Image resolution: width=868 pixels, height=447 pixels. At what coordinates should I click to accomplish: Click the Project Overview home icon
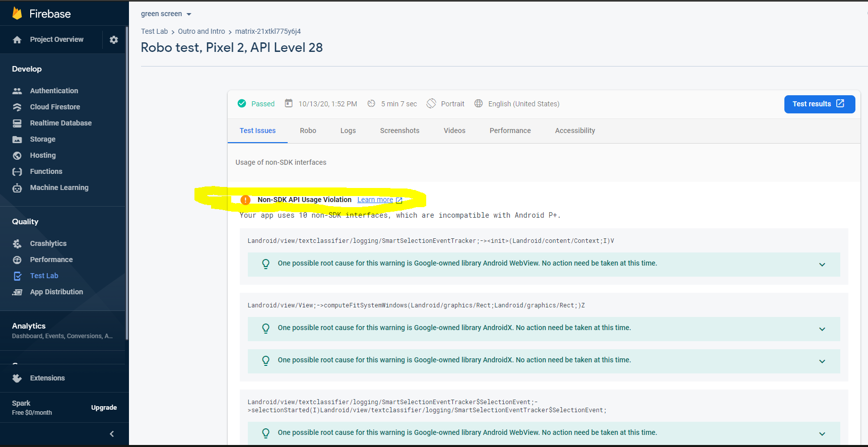pyautogui.click(x=17, y=40)
